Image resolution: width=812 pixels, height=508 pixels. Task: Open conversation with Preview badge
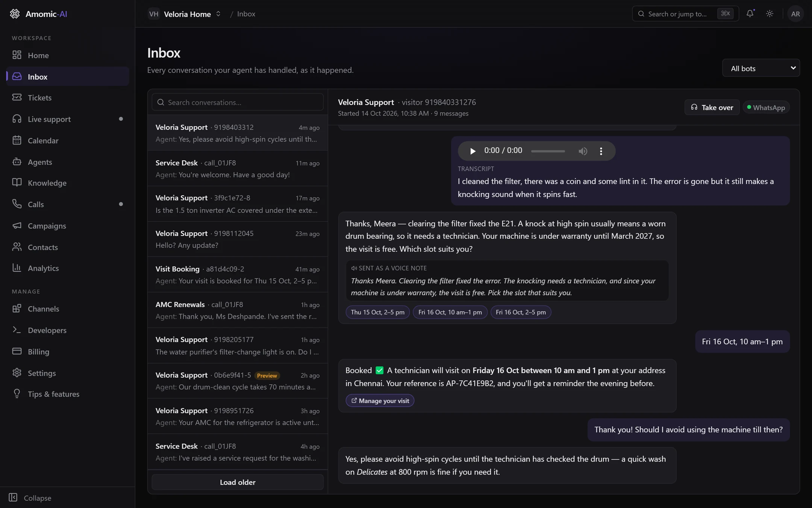tap(238, 381)
